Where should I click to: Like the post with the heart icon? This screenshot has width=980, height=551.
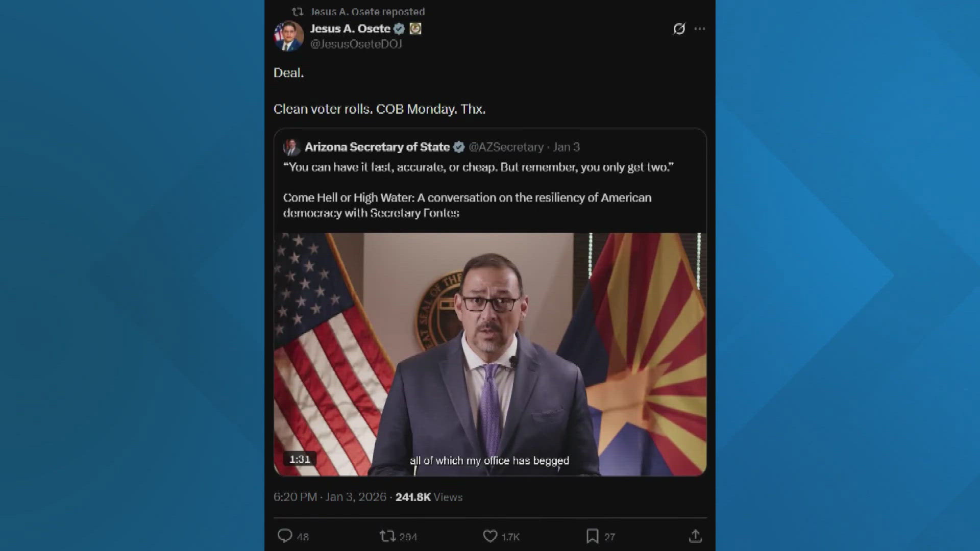point(490,536)
